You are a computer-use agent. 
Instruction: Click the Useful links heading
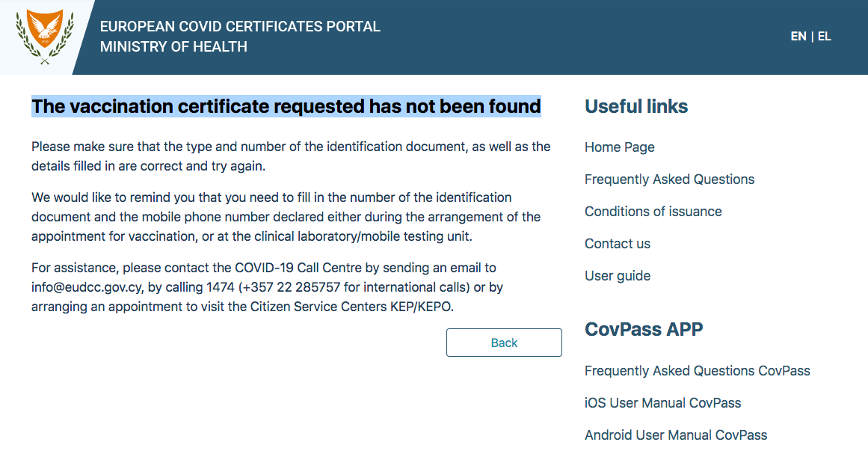click(x=636, y=106)
